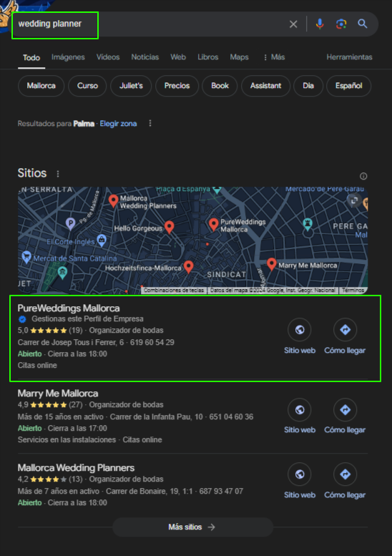Click the Hochzeitsfinca-Mallorca map pin
The height and width of the screenshot is (556, 392).
189,266
